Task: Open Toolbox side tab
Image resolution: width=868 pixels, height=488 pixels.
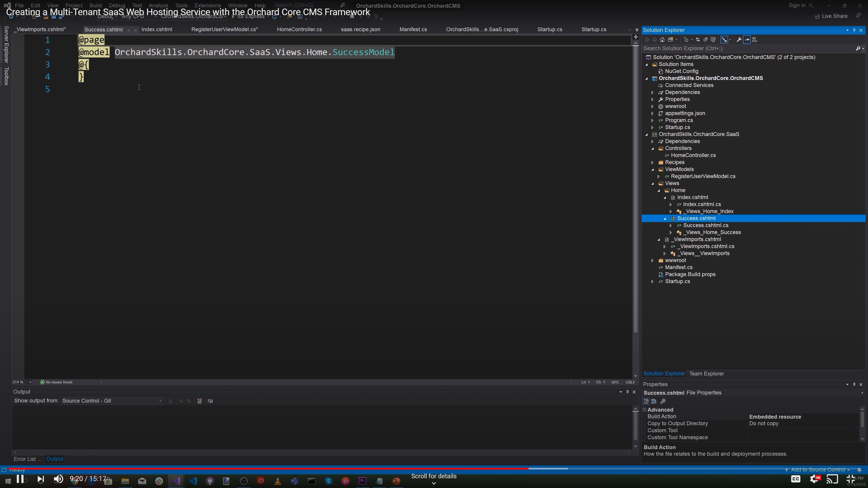Action: [x=6, y=76]
